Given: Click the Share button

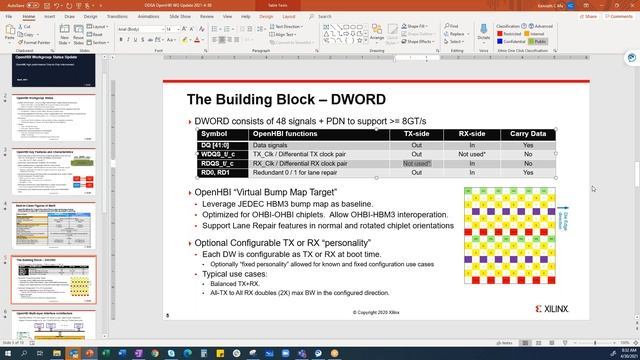Looking at the screenshot, I should 588,16.
